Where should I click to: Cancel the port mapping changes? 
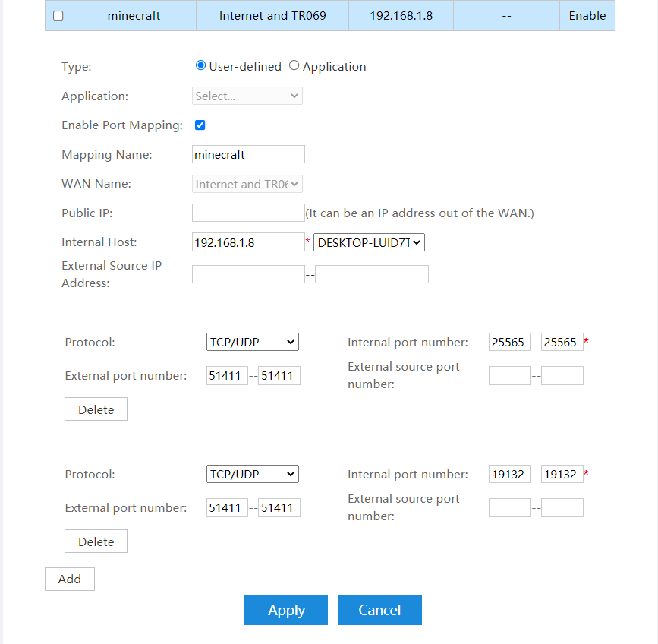tap(379, 610)
